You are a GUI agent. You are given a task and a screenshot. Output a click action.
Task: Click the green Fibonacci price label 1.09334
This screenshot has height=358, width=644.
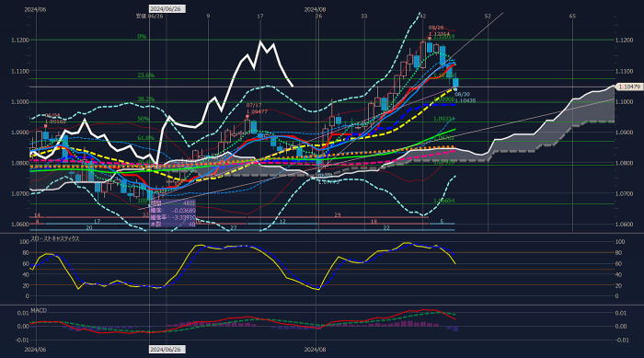[444, 119]
